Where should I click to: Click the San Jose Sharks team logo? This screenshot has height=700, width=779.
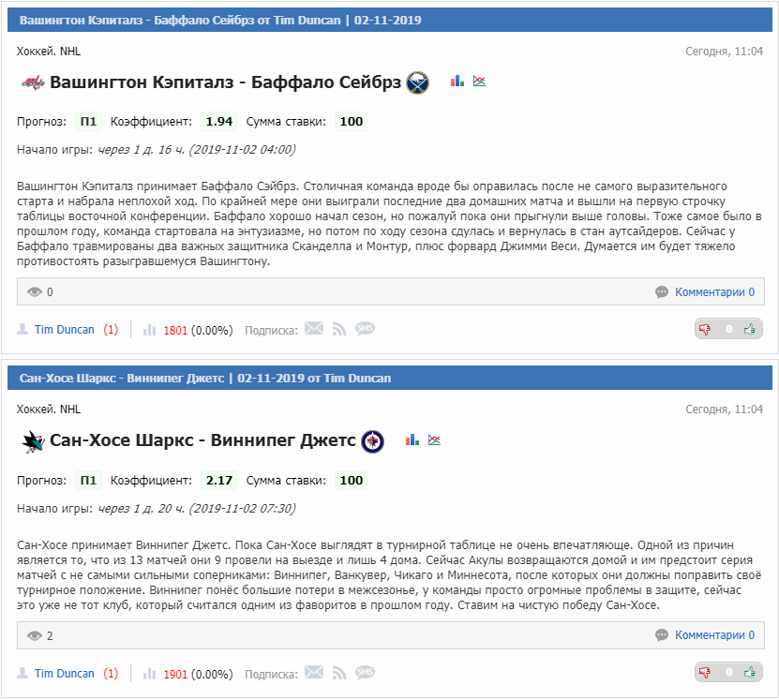pos(34,440)
